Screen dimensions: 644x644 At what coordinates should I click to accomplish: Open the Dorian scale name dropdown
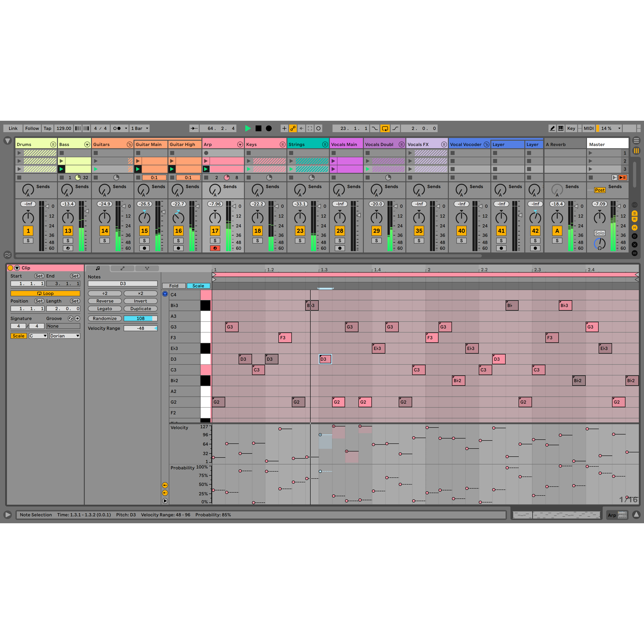(x=65, y=336)
